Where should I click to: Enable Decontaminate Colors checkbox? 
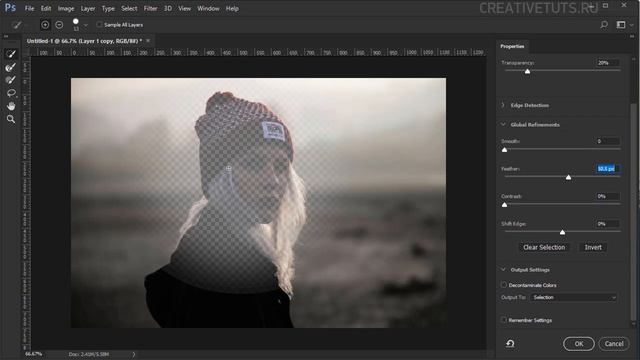504,285
